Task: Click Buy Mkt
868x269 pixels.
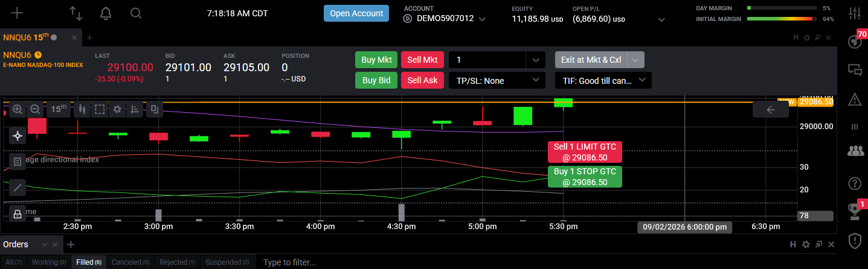Action: point(376,60)
